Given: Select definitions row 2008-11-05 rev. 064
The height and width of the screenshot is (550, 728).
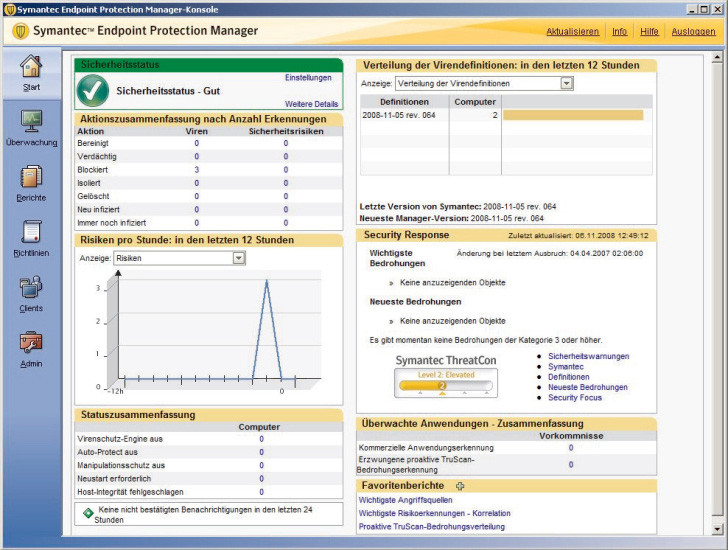Looking at the screenshot, I should tap(506, 115).
